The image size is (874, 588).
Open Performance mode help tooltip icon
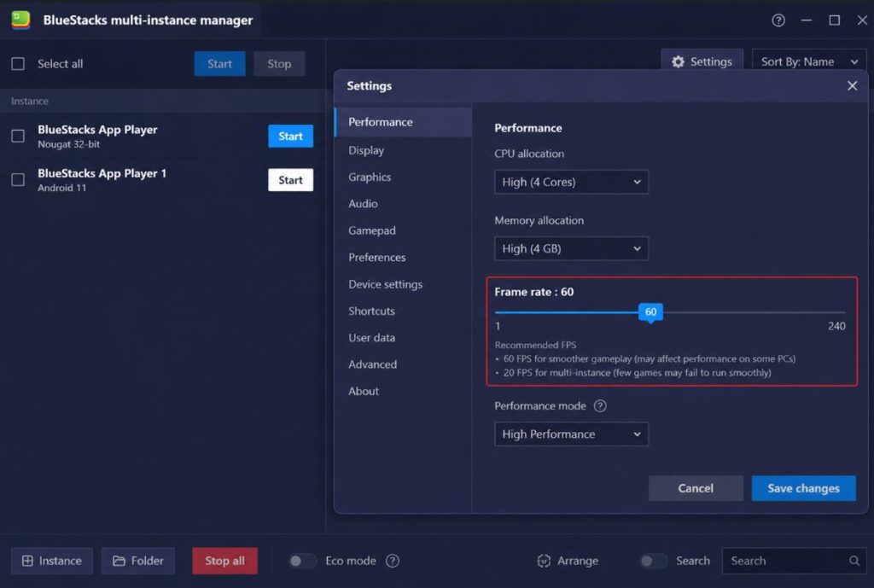point(600,405)
